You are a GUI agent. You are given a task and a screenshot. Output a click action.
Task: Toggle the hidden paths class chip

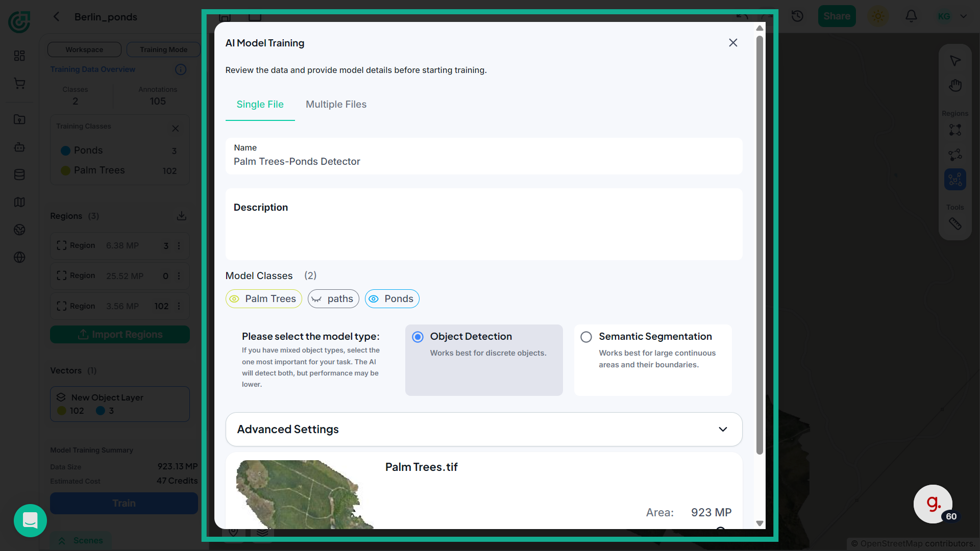click(x=333, y=298)
